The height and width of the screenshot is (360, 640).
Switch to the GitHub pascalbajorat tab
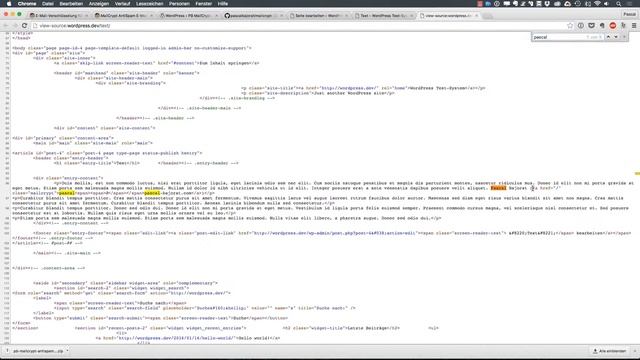click(x=253, y=16)
